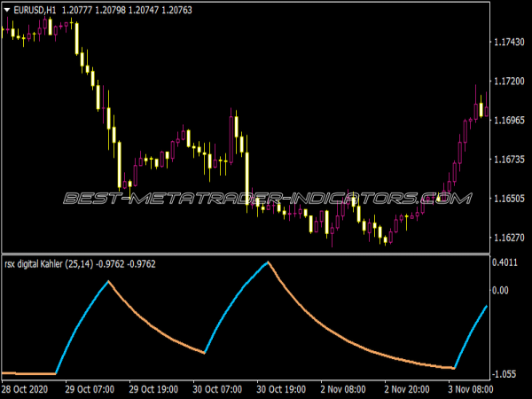Select the 2 Nov 08:00 time marker

click(x=343, y=389)
